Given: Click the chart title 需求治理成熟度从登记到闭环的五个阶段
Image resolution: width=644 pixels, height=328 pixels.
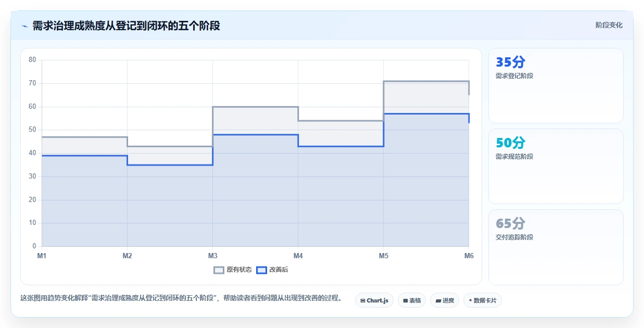Looking at the screenshot, I should (x=126, y=26).
